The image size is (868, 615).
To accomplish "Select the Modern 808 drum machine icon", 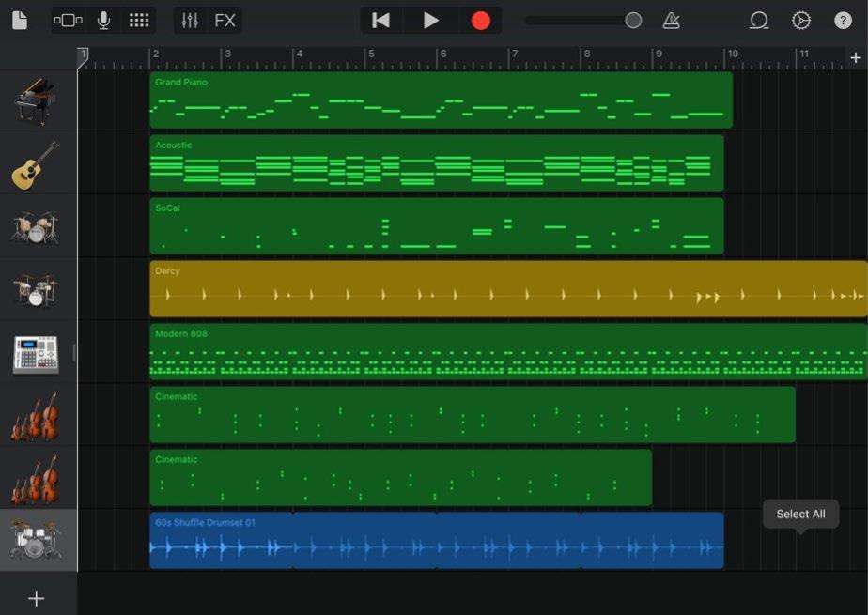I will pos(36,354).
